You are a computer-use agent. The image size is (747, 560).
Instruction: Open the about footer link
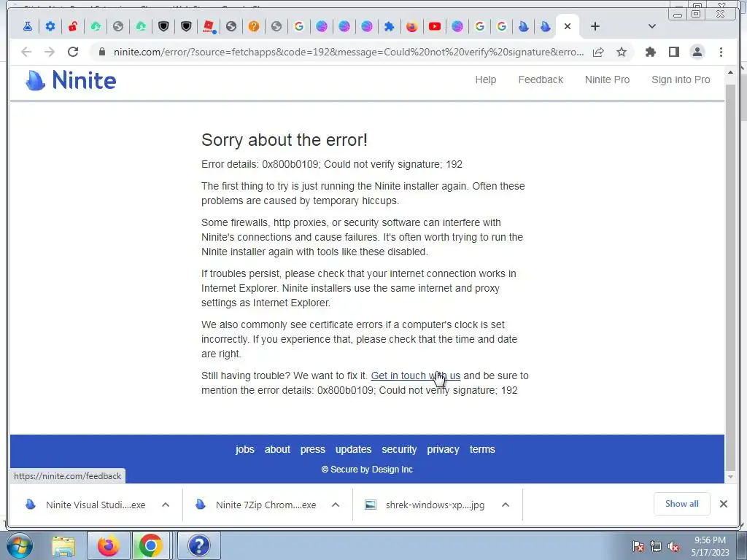(277, 449)
